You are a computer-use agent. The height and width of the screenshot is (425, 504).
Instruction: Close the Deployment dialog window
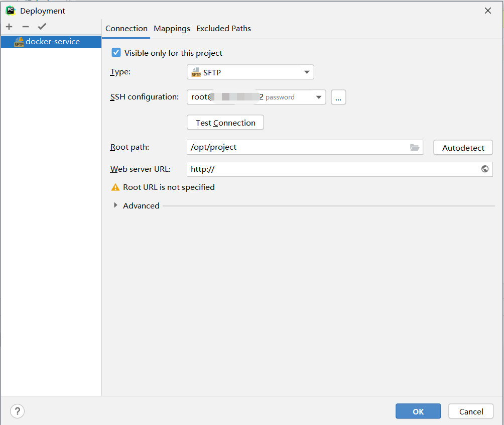(488, 11)
